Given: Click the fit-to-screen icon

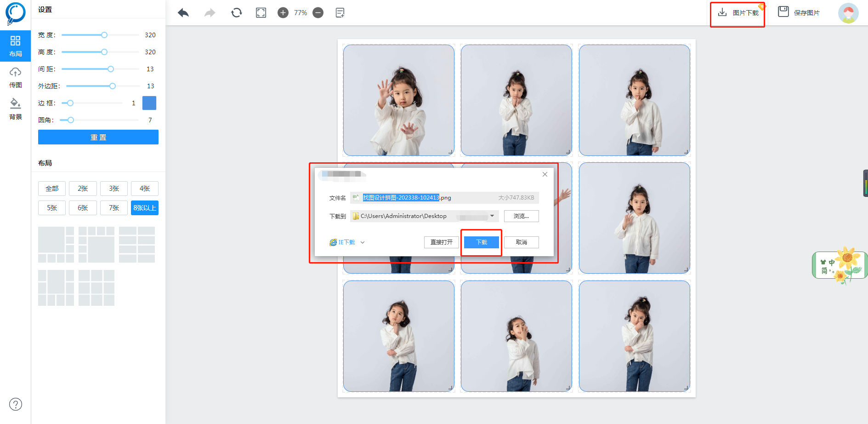Looking at the screenshot, I should 261,13.
